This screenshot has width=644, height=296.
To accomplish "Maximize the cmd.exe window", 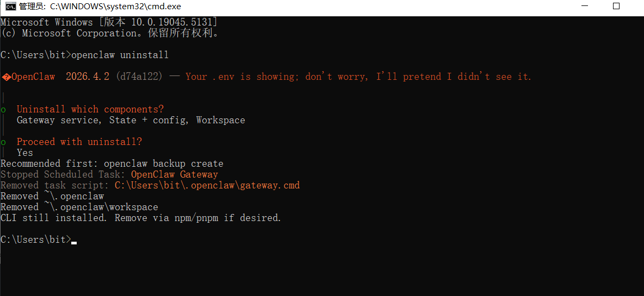I will point(616,7).
